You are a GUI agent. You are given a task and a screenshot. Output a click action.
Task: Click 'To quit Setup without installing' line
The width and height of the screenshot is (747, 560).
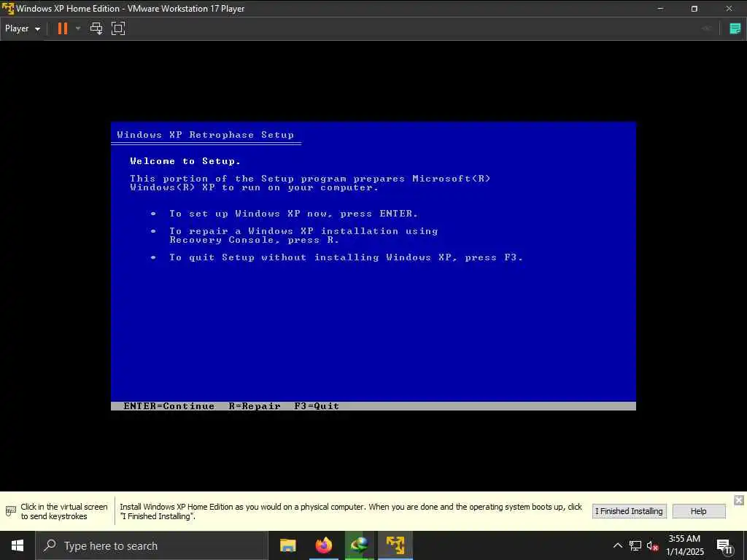(x=346, y=257)
